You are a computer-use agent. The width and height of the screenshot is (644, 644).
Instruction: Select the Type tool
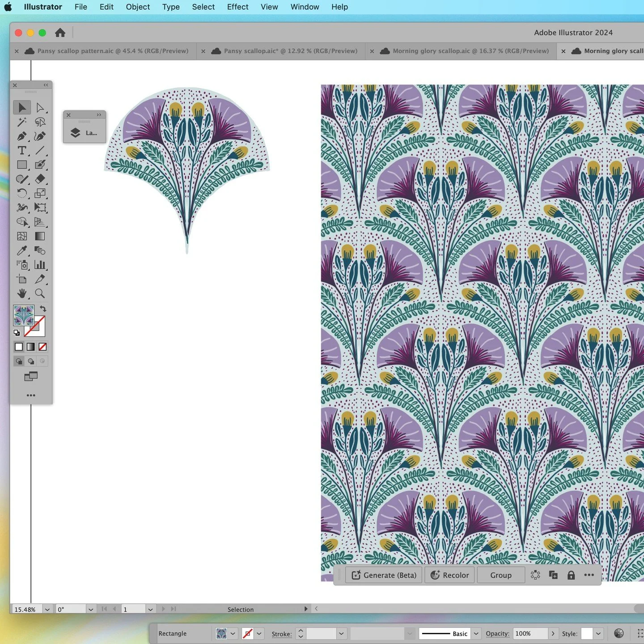pos(22,151)
